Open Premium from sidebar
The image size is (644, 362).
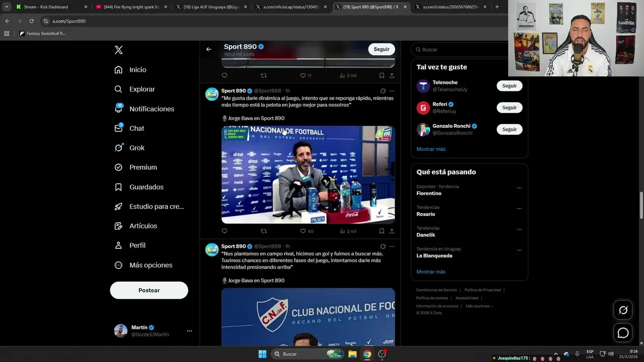click(x=136, y=167)
